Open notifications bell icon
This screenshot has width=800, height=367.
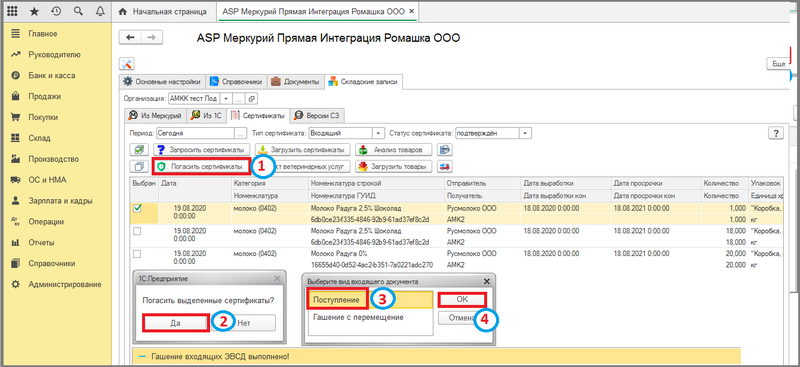[x=100, y=11]
